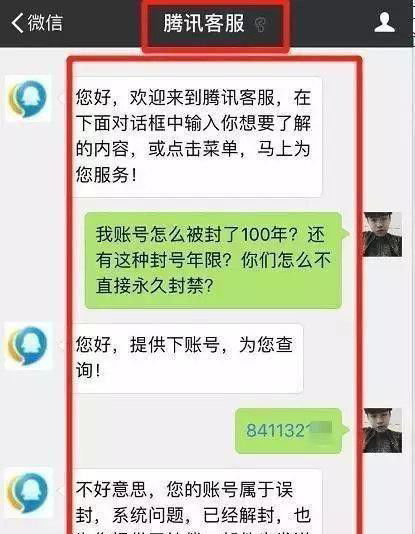Select the green 841132 account number bubble

point(288,430)
